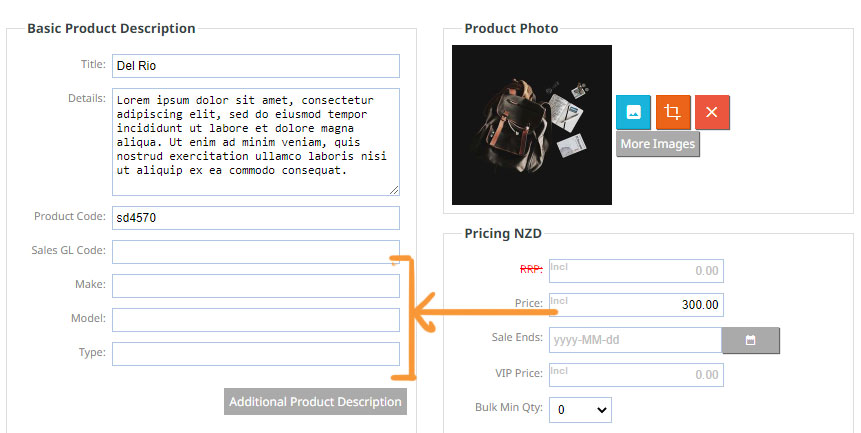Click the orange crop image icon
861x433 pixels.
click(x=673, y=112)
